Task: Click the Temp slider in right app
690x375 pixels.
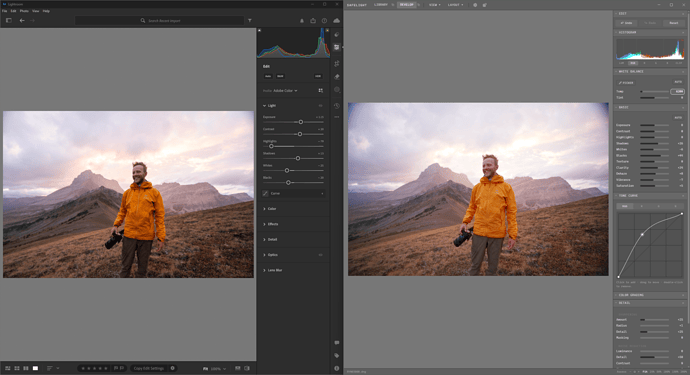Action: (654, 92)
